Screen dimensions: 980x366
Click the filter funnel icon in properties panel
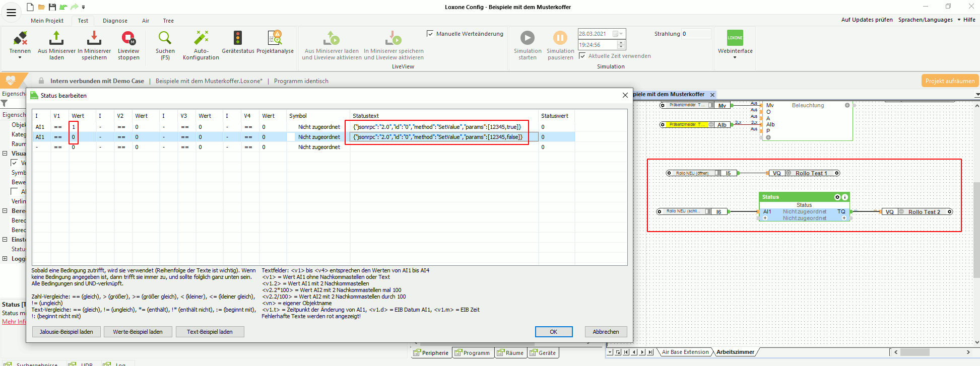pyautogui.click(x=5, y=103)
